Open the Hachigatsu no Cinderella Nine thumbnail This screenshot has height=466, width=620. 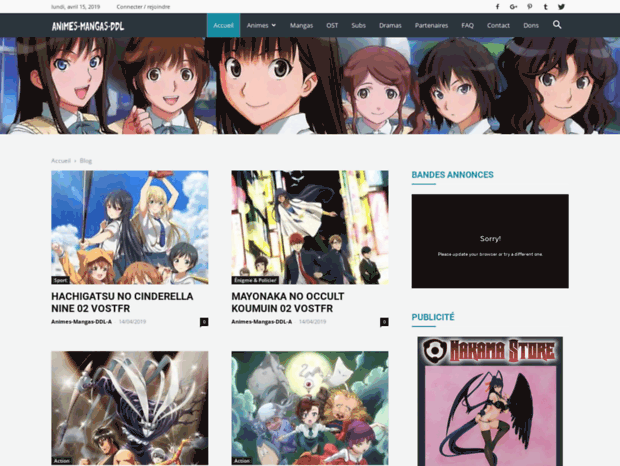(130, 227)
